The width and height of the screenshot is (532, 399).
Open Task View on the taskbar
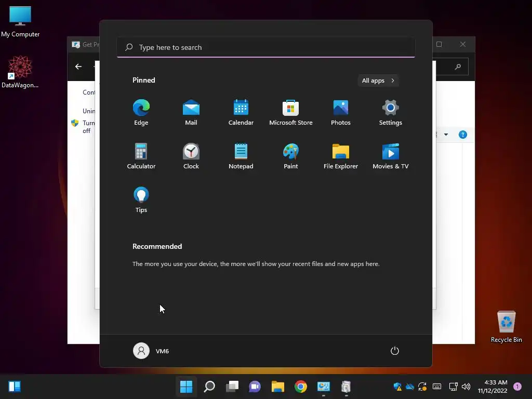coord(232,387)
